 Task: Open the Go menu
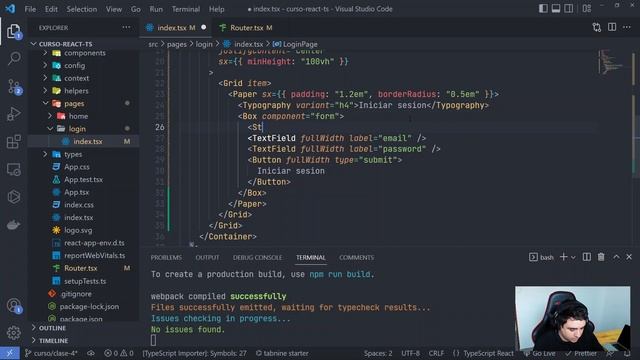pyautogui.click(x=136, y=9)
